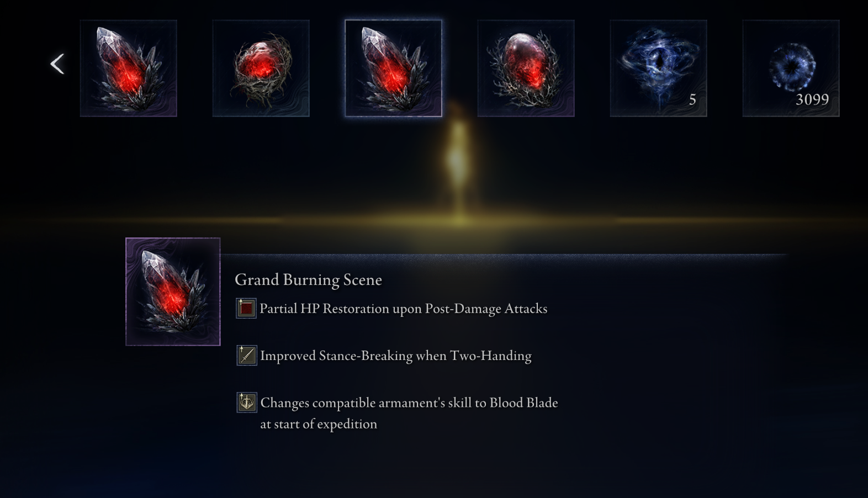
Task: Click the 'at start of expedition' line
Action: point(319,424)
